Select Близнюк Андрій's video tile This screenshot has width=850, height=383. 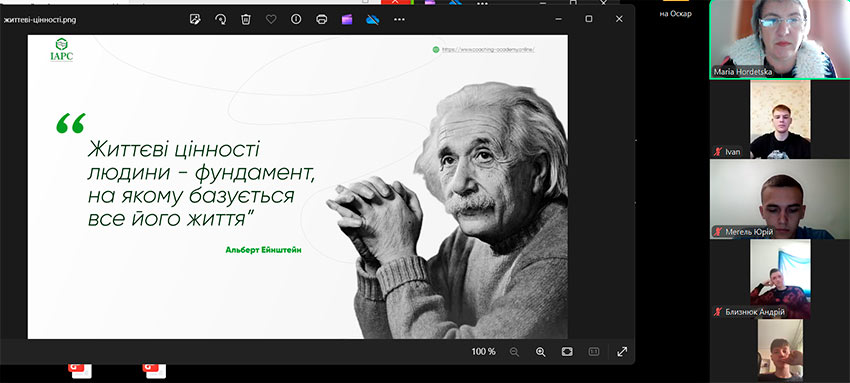[780, 279]
